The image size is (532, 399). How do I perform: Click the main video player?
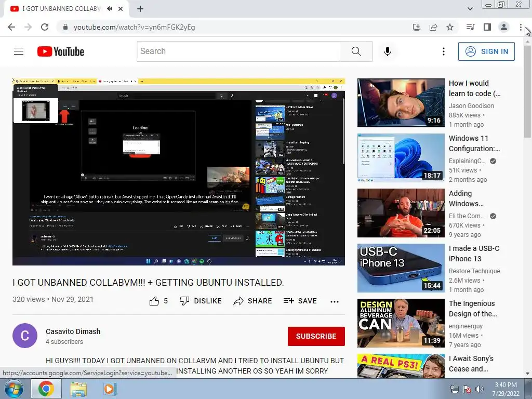tap(179, 171)
